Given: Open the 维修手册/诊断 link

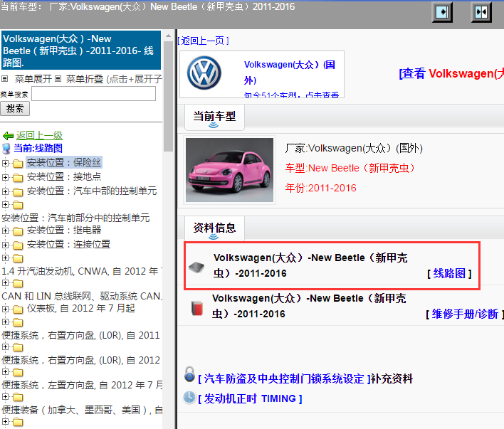Looking at the screenshot, I should coord(465,314).
